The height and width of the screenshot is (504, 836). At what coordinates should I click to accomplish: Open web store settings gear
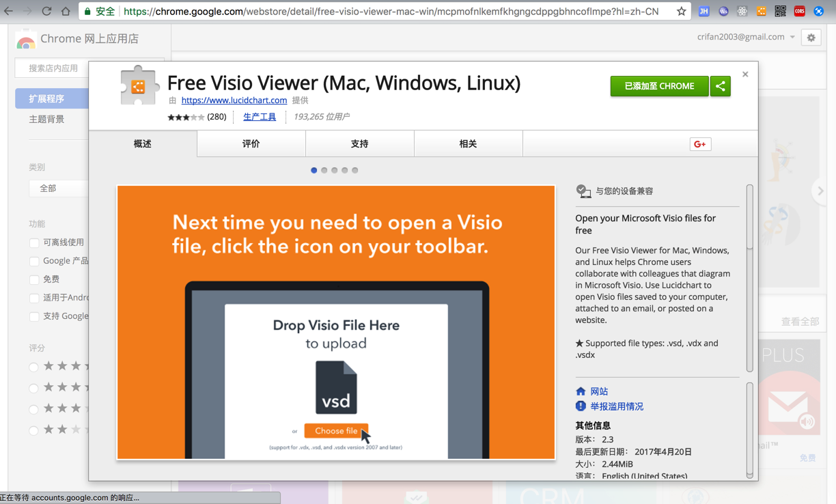[811, 38]
